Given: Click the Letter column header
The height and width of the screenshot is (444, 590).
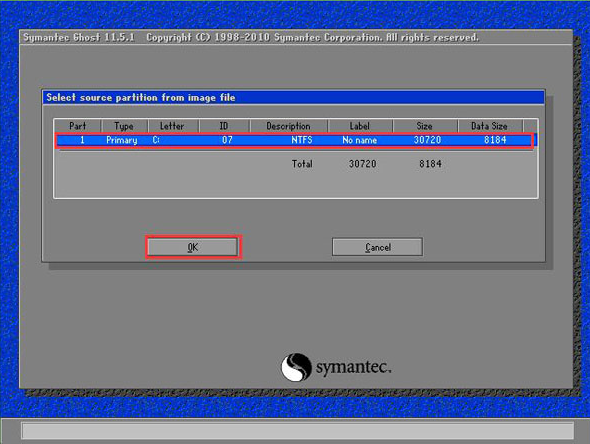Looking at the screenshot, I should (x=173, y=126).
